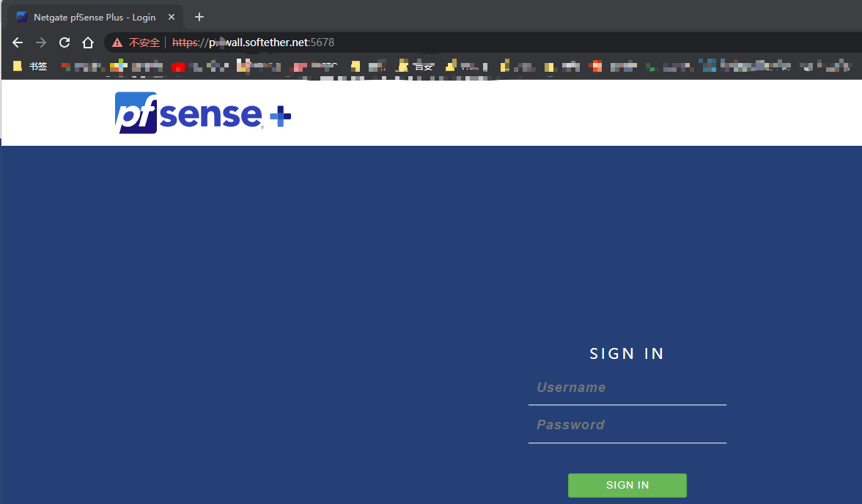Focus the Username input field
The width and height of the screenshot is (862, 504).
(x=627, y=388)
